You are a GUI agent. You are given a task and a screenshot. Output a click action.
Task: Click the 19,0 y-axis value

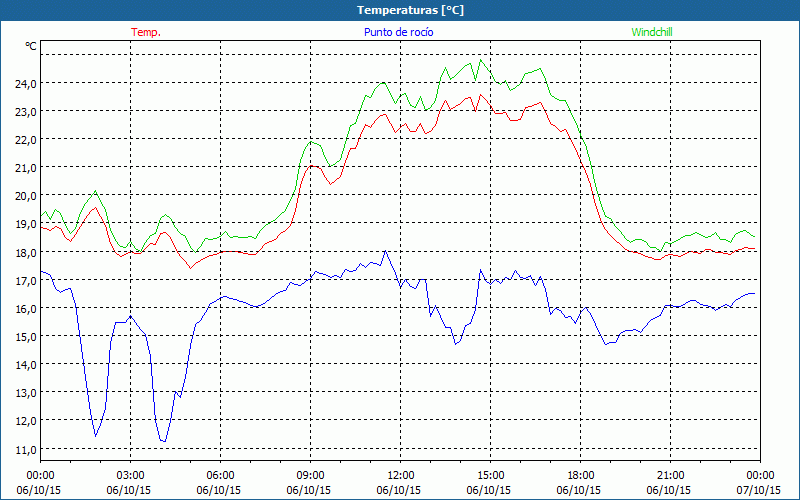click(26, 224)
